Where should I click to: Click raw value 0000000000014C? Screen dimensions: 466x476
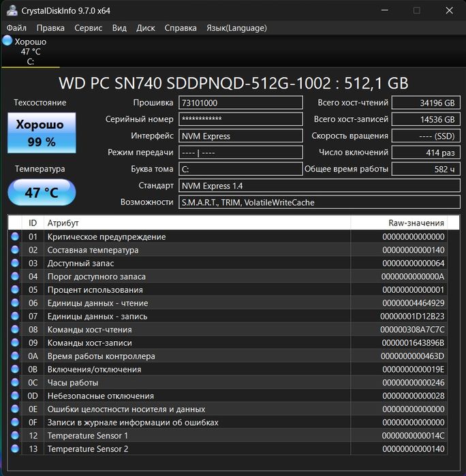[413, 436]
